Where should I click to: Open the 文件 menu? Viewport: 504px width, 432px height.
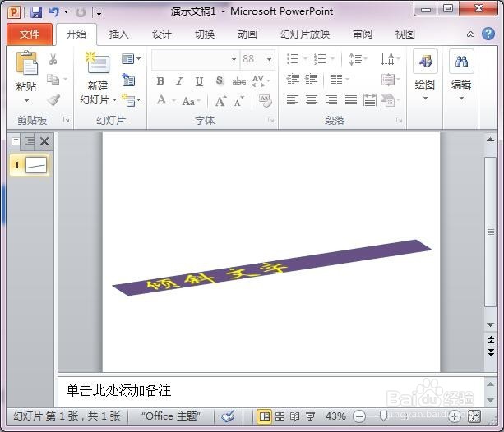pos(30,34)
